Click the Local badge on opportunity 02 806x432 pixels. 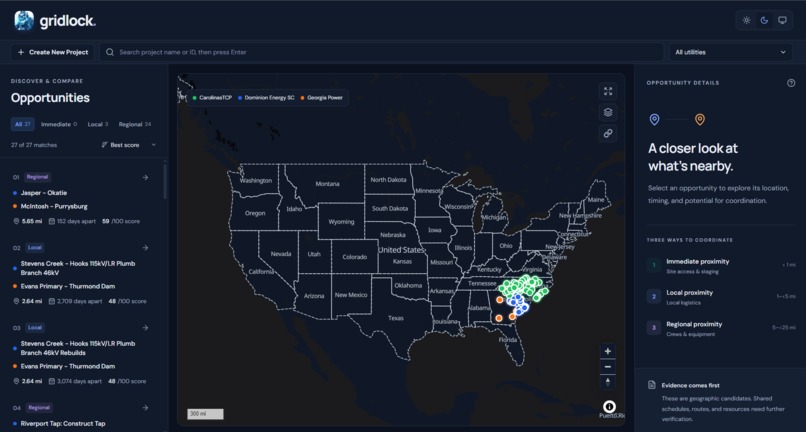click(34, 247)
